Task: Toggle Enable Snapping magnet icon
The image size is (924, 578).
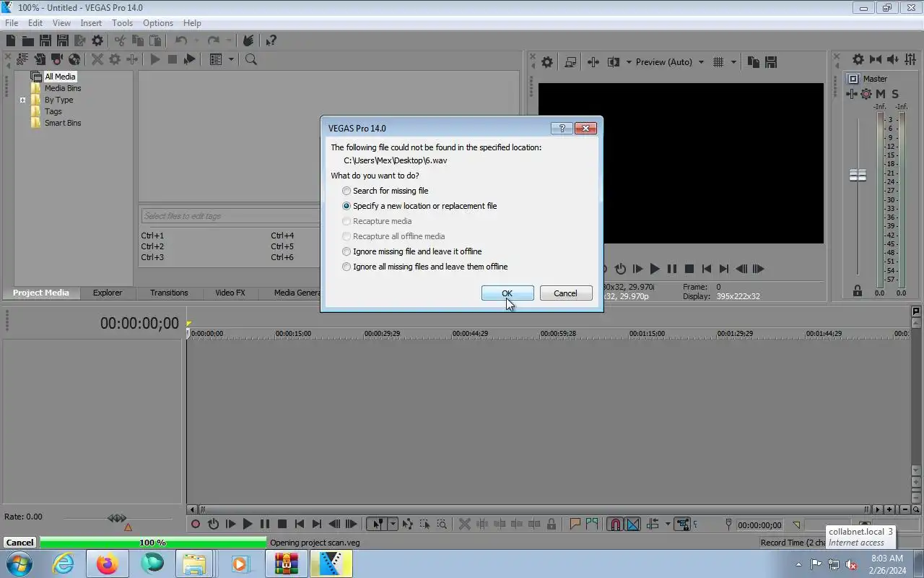Action: point(615,524)
